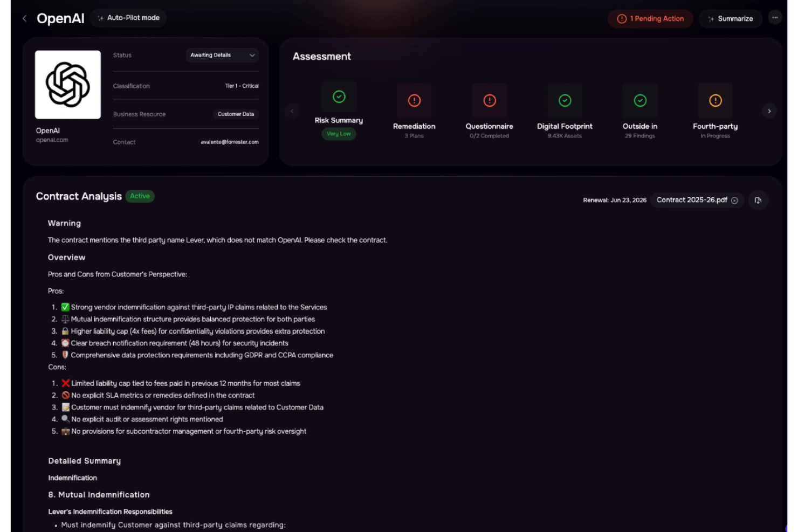798x532 pixels.
Task: Select the Contract Analysis section heading
Action: tap(79, 196)
